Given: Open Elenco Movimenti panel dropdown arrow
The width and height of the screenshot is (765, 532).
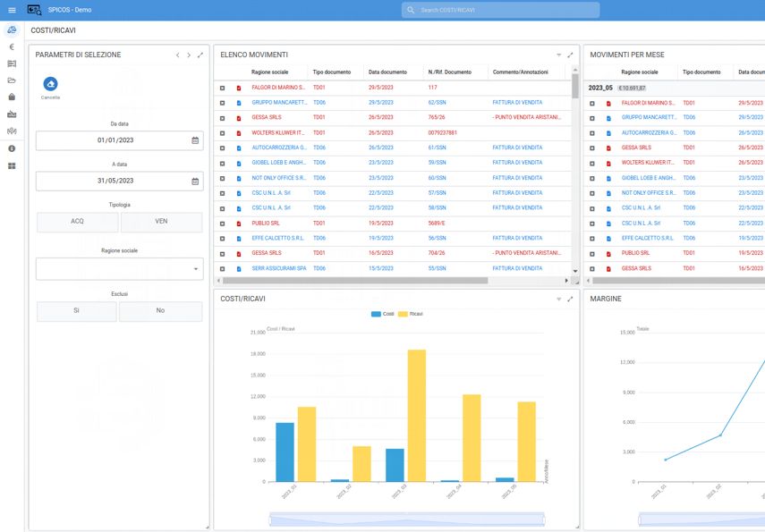Looking at the screenshot, I should (558, 55).
